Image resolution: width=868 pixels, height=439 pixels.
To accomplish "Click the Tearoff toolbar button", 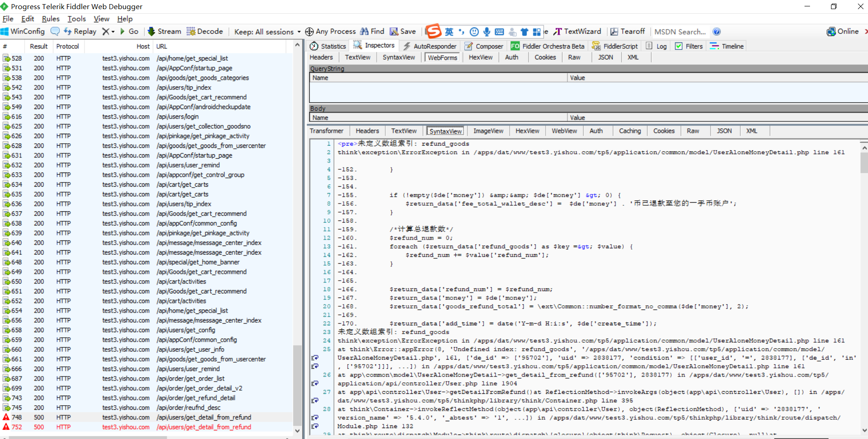I will tap(628, 31).
